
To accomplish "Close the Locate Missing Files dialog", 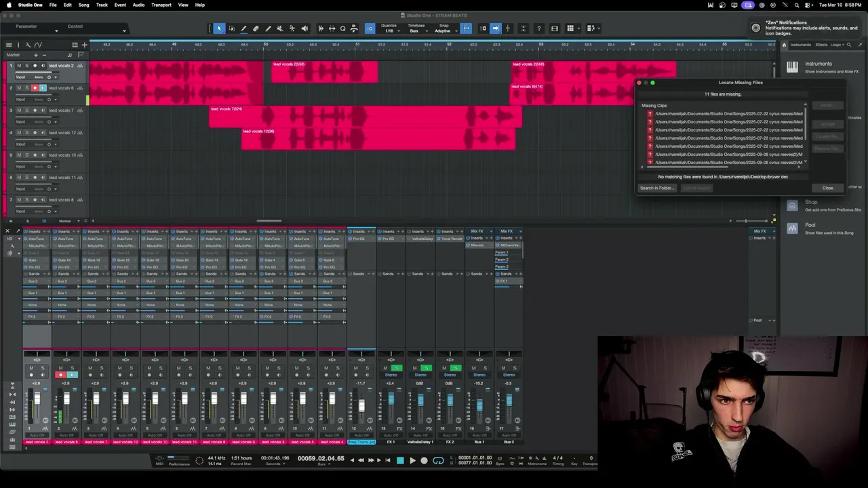I will click(x=827, y=188).
